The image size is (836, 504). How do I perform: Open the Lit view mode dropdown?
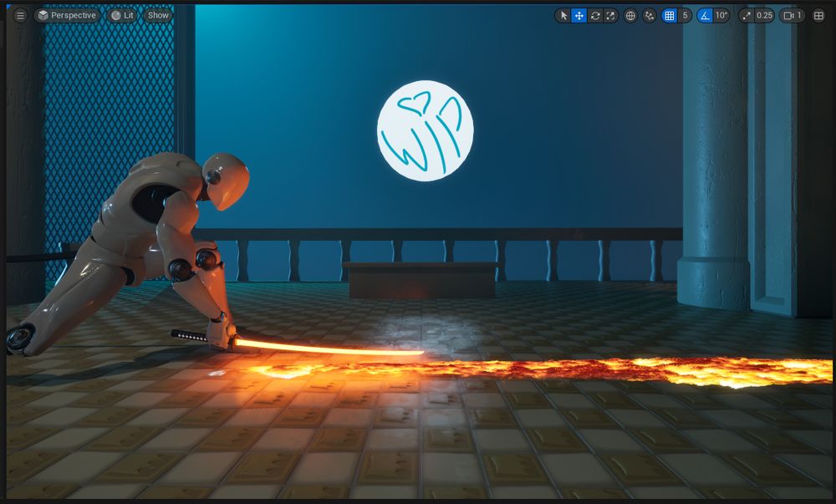122,15
